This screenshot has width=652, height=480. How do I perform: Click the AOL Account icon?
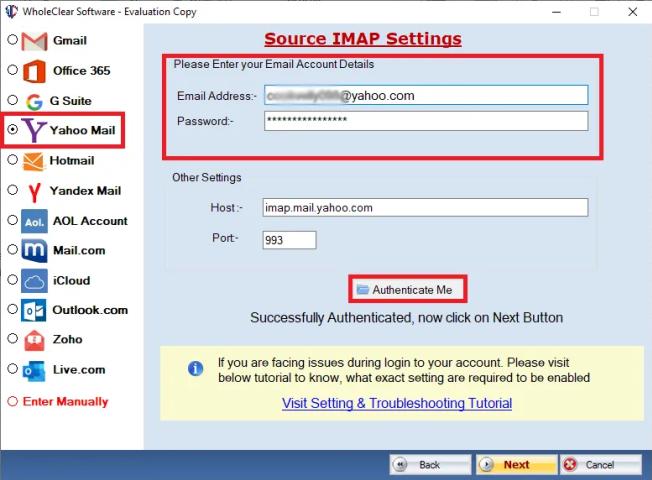34,221
